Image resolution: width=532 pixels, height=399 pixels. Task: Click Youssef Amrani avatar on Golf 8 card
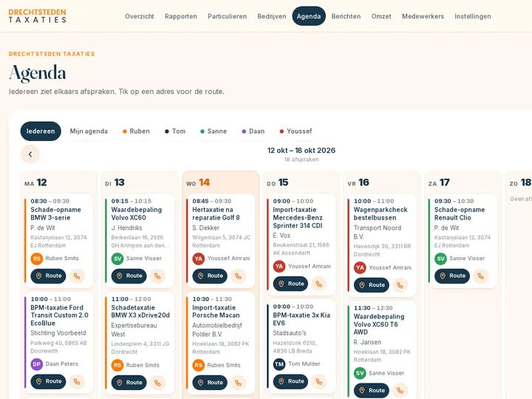point(199,259)
